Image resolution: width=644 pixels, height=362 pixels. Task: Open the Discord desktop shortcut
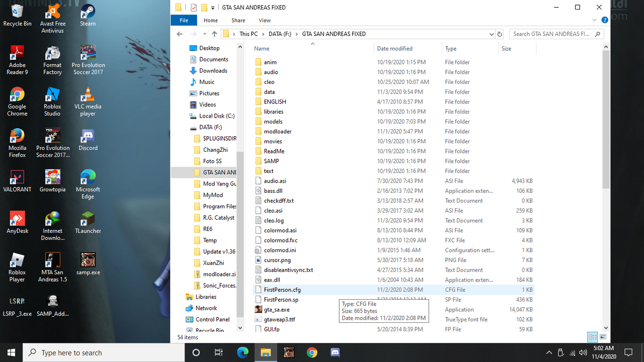click(88, 139)
